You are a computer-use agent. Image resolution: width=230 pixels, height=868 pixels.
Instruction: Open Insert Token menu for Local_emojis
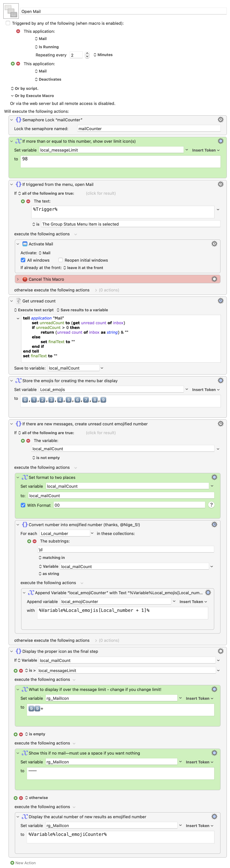pyautogui.click(x=206, y=390)
